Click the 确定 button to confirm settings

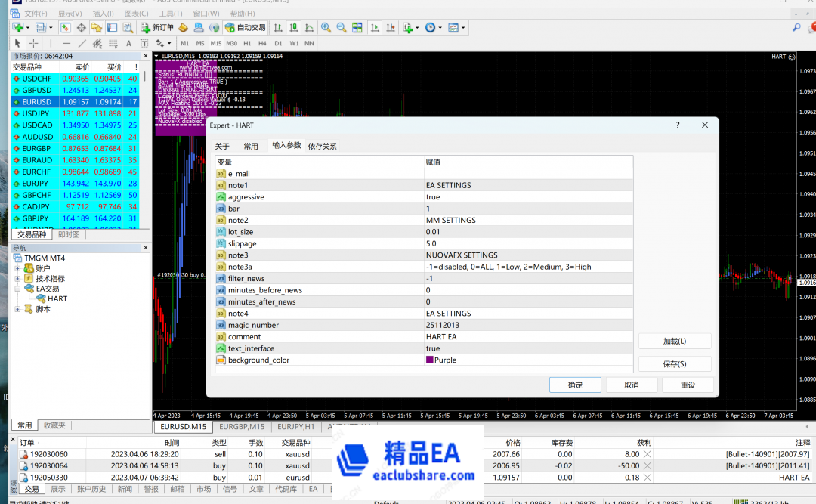[575, 385]
